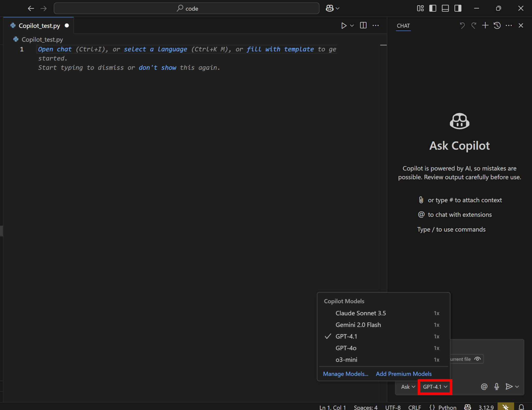Screen dimensions: 532x410
Task: Close the chat panel
Action: tap(521, 25)
